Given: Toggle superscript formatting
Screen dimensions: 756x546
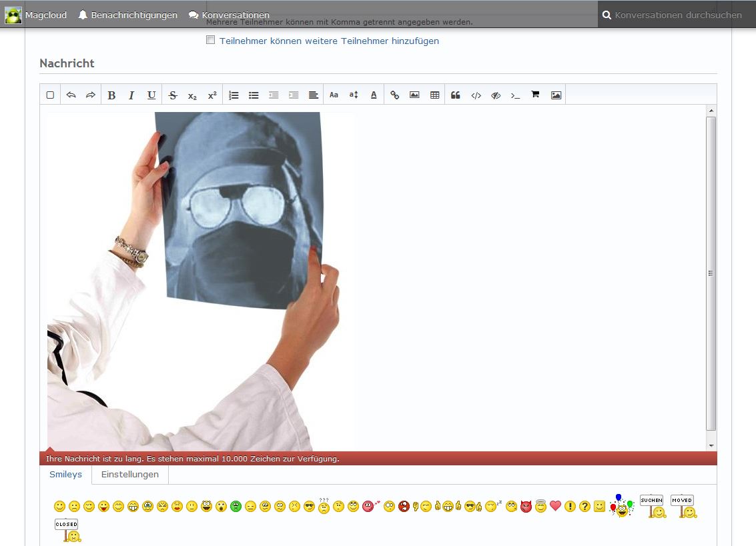Looking at the screenshot, I should coord(212,95).
